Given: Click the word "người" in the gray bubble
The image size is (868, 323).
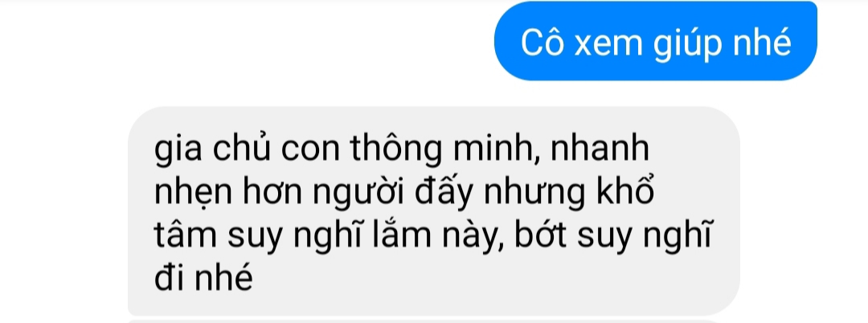Looking at the screenshot, I should (358, 194).
